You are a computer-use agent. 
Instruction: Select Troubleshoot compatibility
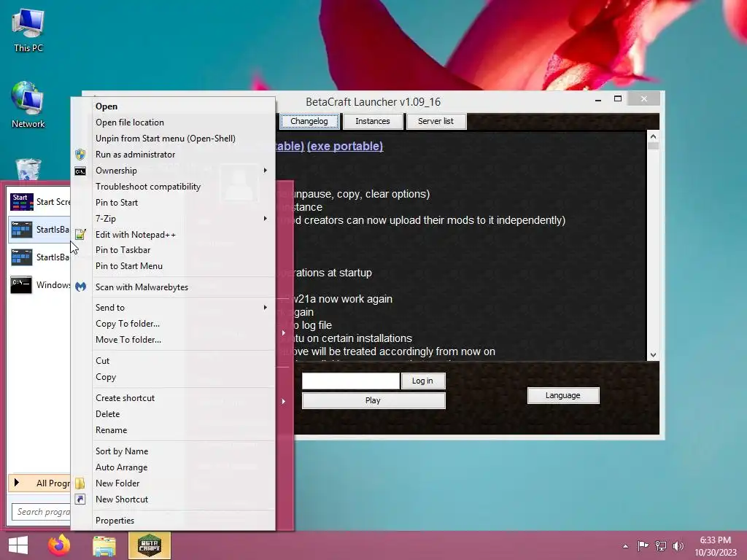pyautogui.click(x=174, y=187)
